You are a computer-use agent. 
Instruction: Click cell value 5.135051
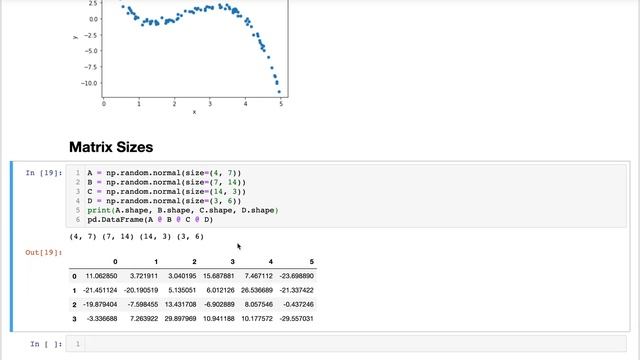tap(182, 291)
